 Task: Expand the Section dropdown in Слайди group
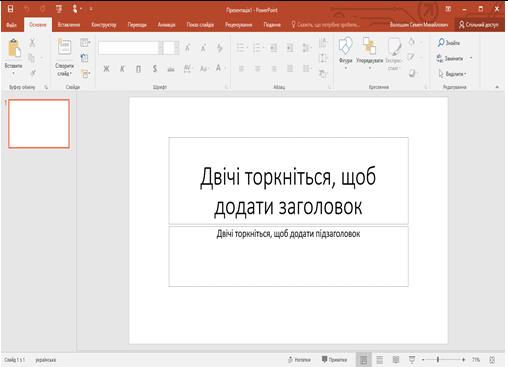[x=85, y=73]
